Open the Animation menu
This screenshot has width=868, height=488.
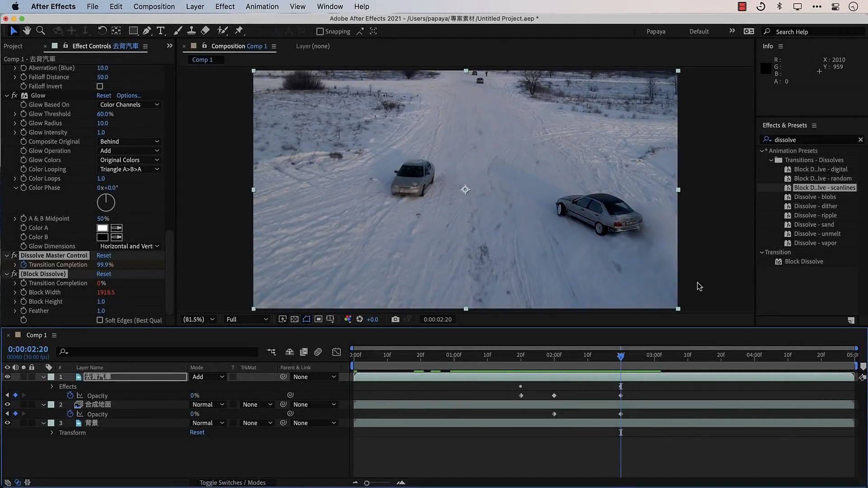262,6
